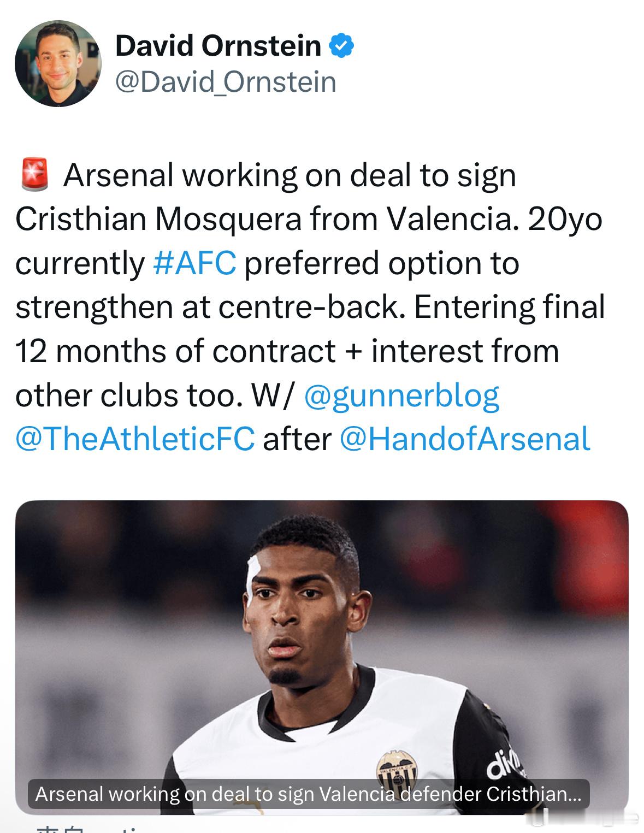644x833 pixels.
Task: Open David Ornstein's profile avatar photo
Action: 58,63
